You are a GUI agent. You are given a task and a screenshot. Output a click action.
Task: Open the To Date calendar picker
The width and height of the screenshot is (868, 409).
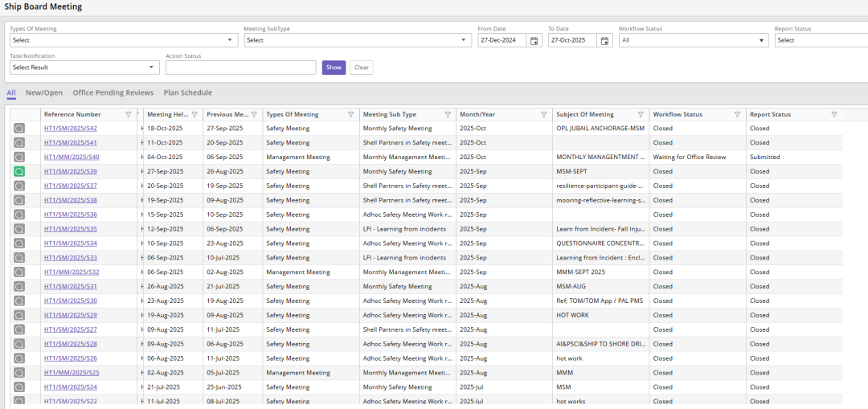tap(604, 40)
